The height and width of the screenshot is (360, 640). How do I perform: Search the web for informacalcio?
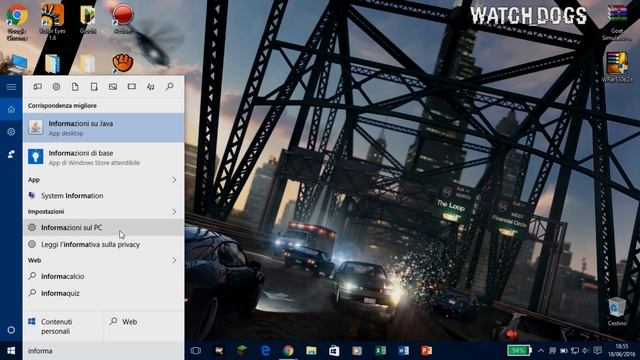(x=104, y=276)
